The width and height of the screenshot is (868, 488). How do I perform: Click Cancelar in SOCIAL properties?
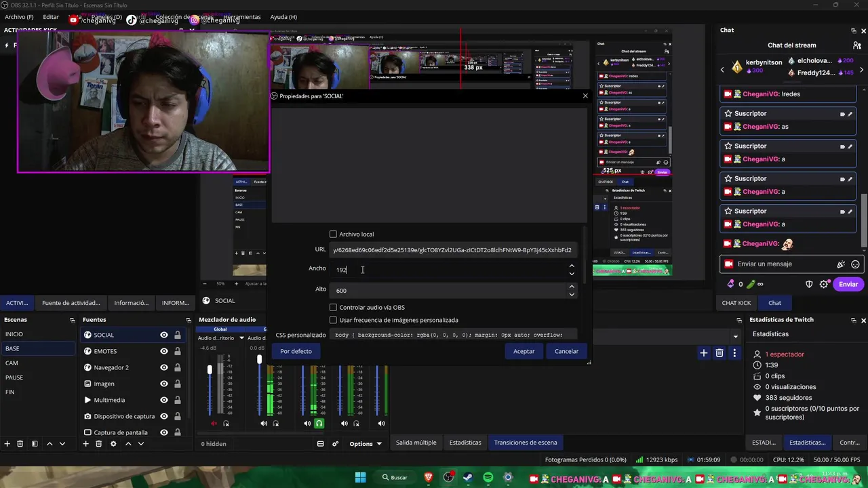click(x=566, y=351)
